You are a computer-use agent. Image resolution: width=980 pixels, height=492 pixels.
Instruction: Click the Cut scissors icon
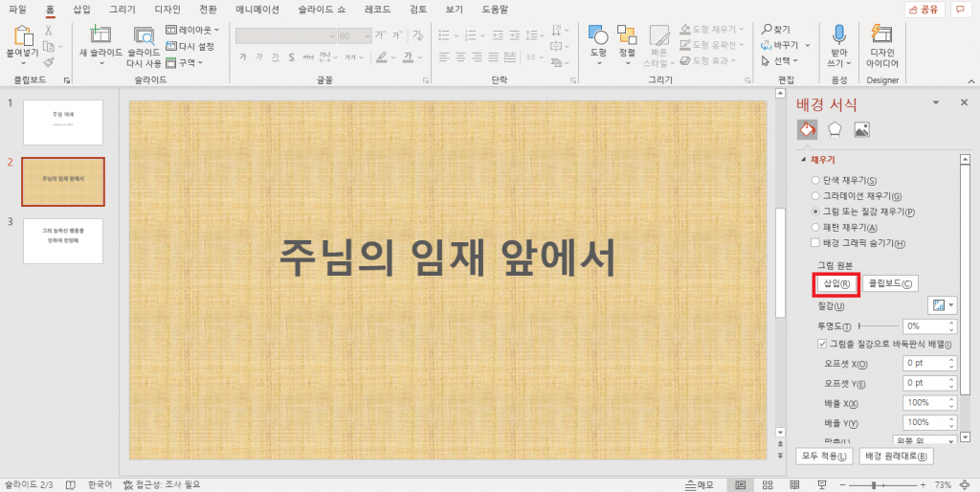49,31
